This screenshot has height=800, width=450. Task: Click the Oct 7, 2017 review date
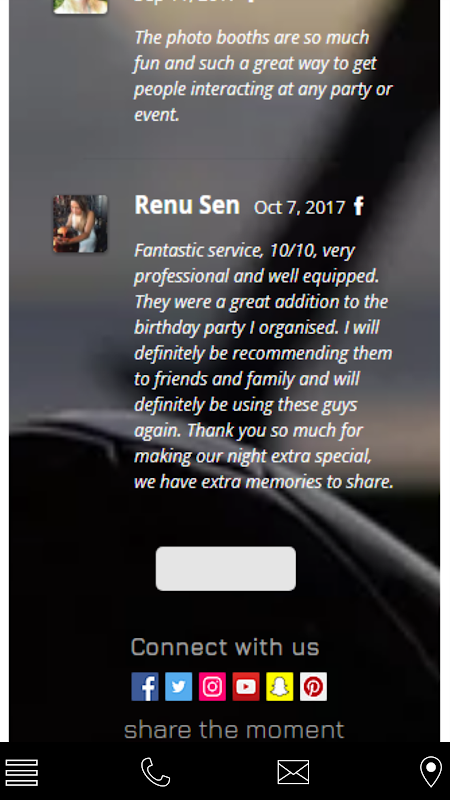299,207
